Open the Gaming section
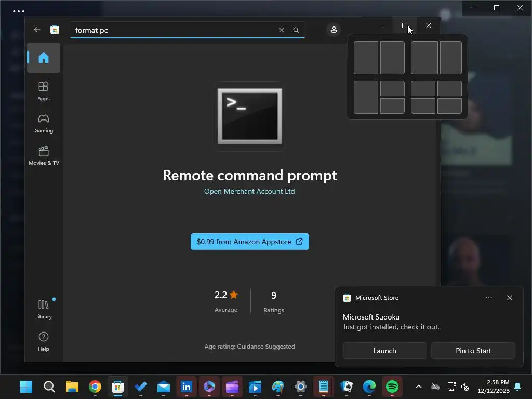 pos(44,123)
